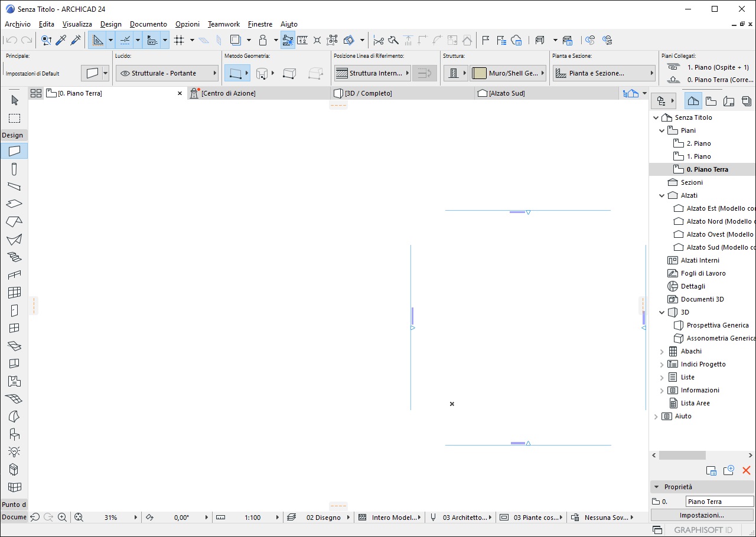Click the Measure ruler icon in toolbar

coord(302,40)
